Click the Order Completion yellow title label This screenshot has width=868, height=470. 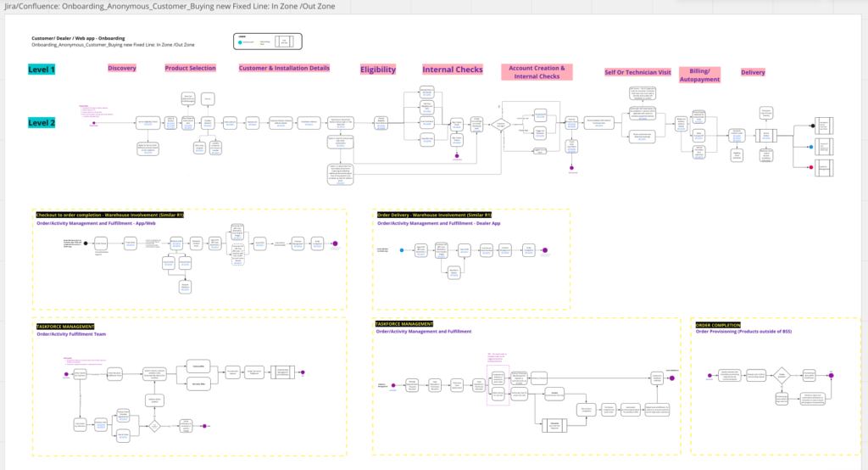tap(717, 325)
